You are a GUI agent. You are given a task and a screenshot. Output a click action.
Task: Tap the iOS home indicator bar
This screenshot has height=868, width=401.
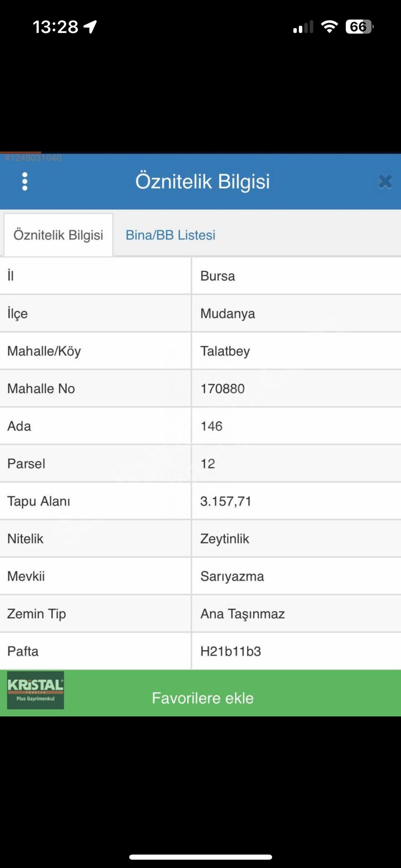(x=200, y=857)
